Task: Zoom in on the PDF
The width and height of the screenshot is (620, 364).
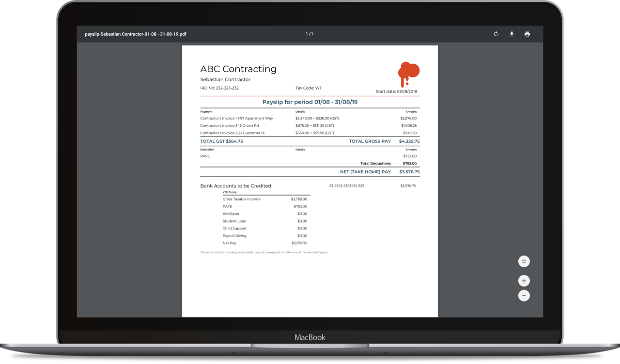Action: [x=524, y=281]
